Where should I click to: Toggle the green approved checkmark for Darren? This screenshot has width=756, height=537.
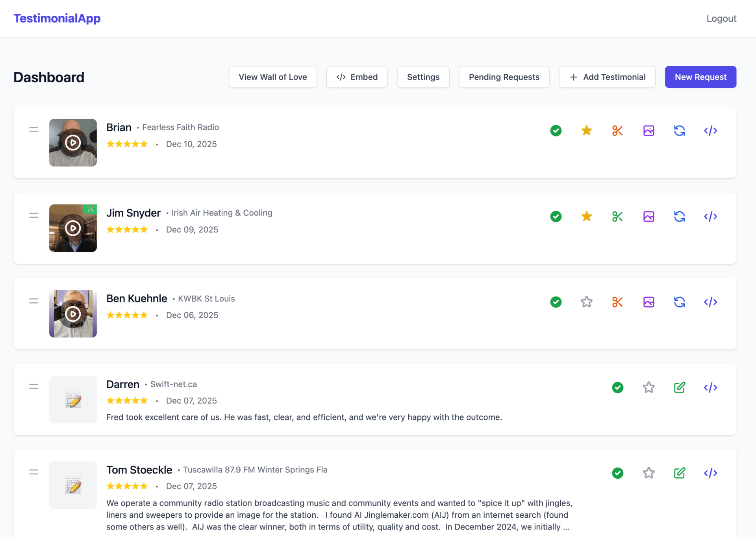click(617, 387)
